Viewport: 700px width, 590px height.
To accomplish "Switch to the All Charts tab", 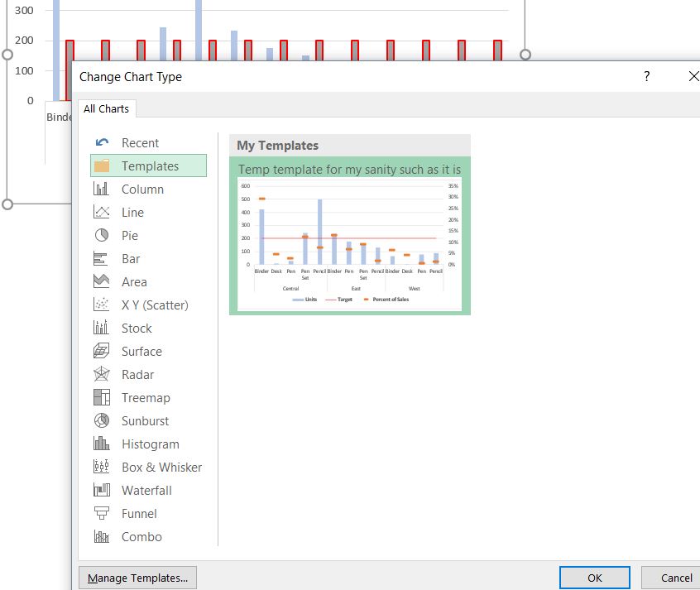I will click(x=106, y=108).
